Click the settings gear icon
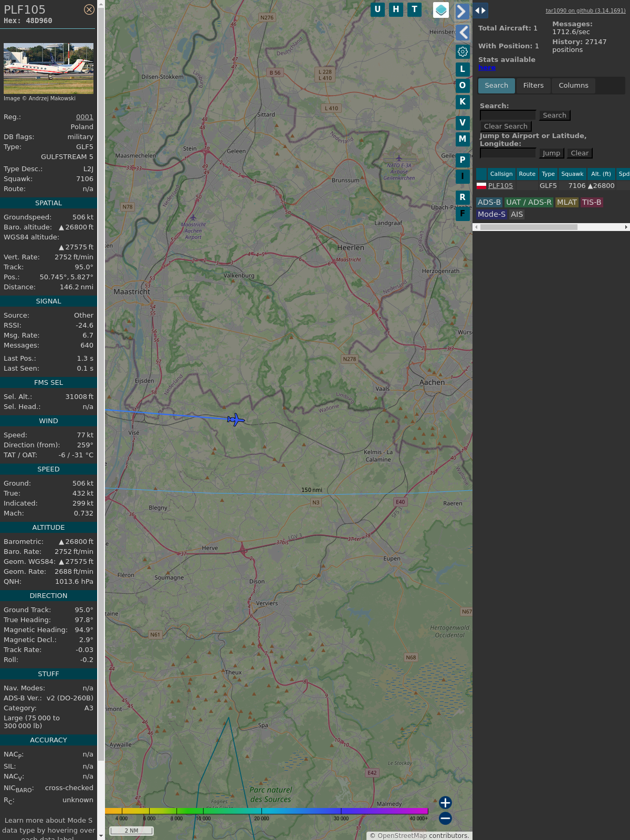This screenshot has height=840, width=630. click(463, 51)
